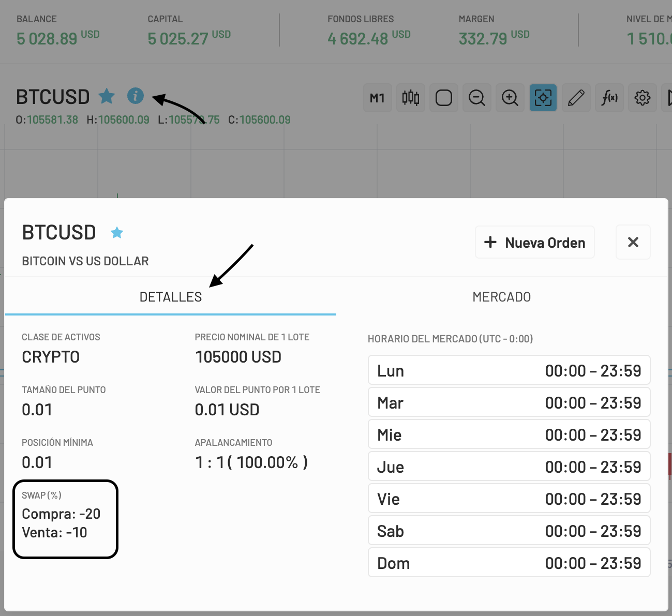Click the 105000 USD nominal price value
The width and height of the screenshot is (672, 616).
click(238, 357)
